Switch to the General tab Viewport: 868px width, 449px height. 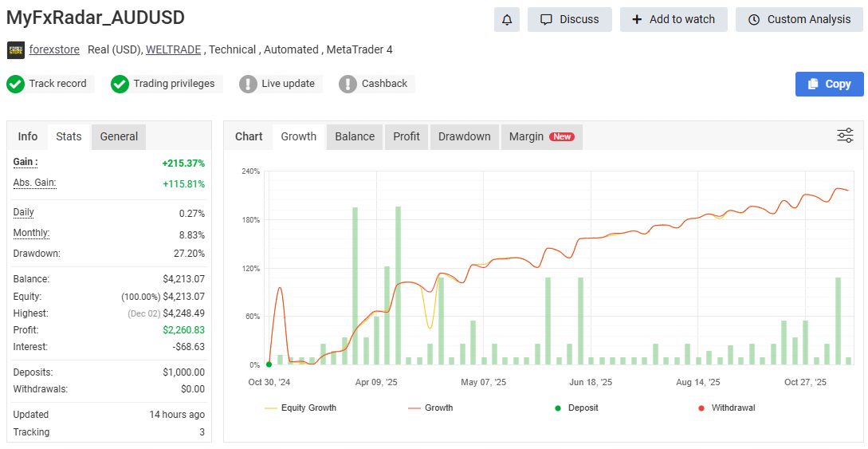tap(119, 136)
